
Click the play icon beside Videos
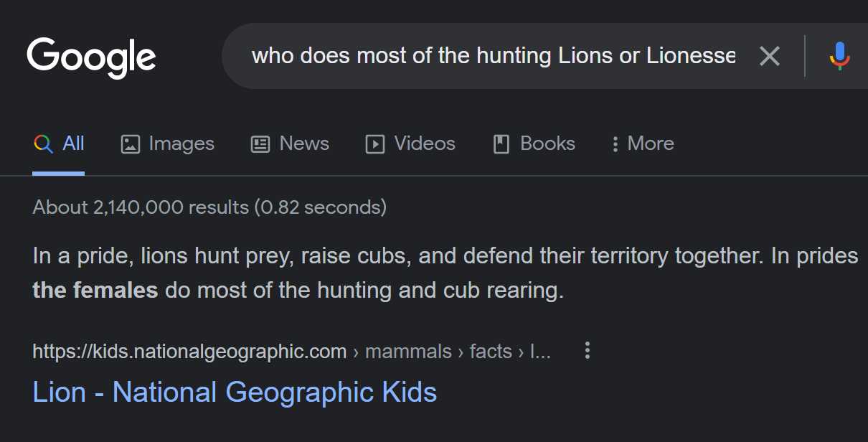click(374, 144)
